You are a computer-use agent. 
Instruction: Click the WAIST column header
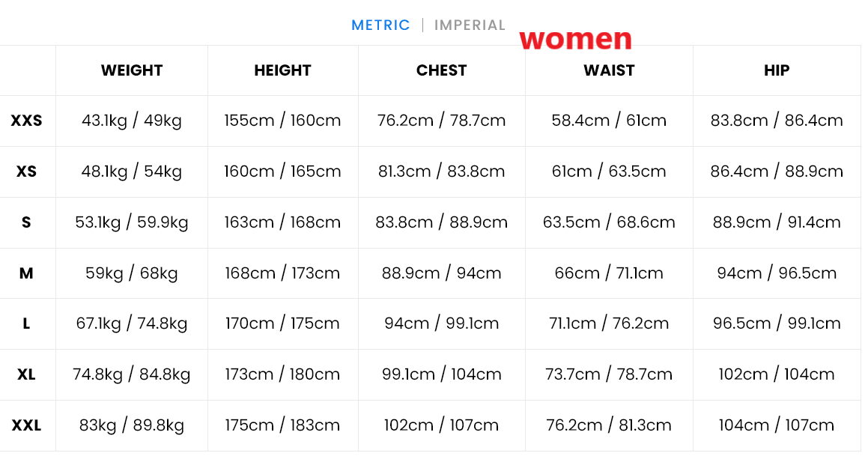point(609,70)
